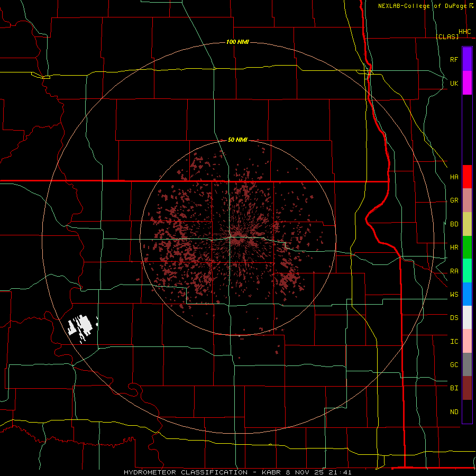Screen dimensions: 476x476
Task: Click the "[CLAS]" units label
Action: click(x=447, y=36)
